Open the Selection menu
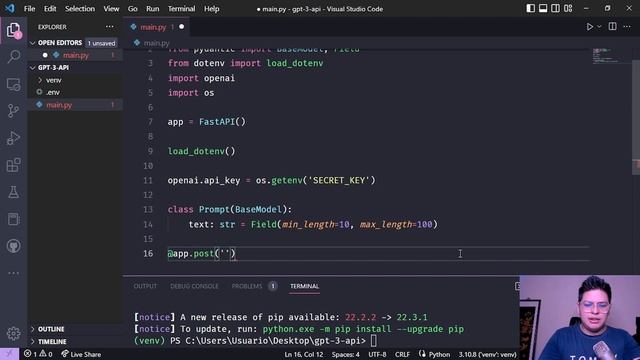 (80, 9)
